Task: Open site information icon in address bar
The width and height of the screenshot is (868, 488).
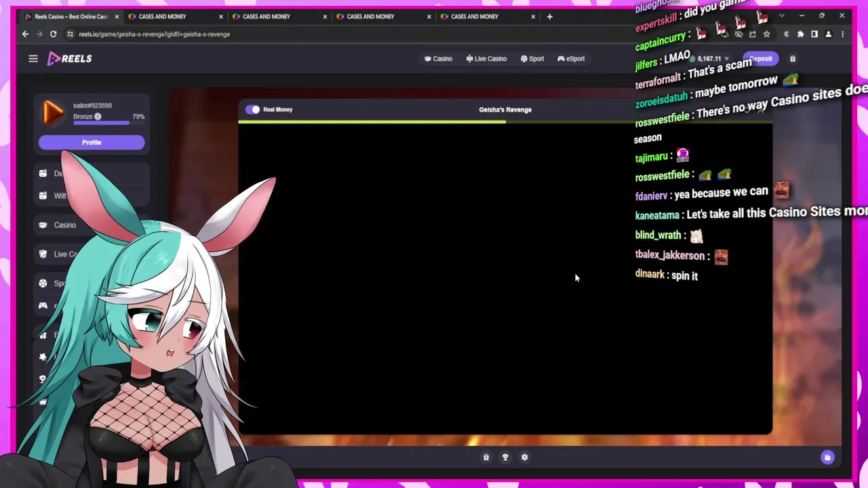Action: (x=70, y=34)
